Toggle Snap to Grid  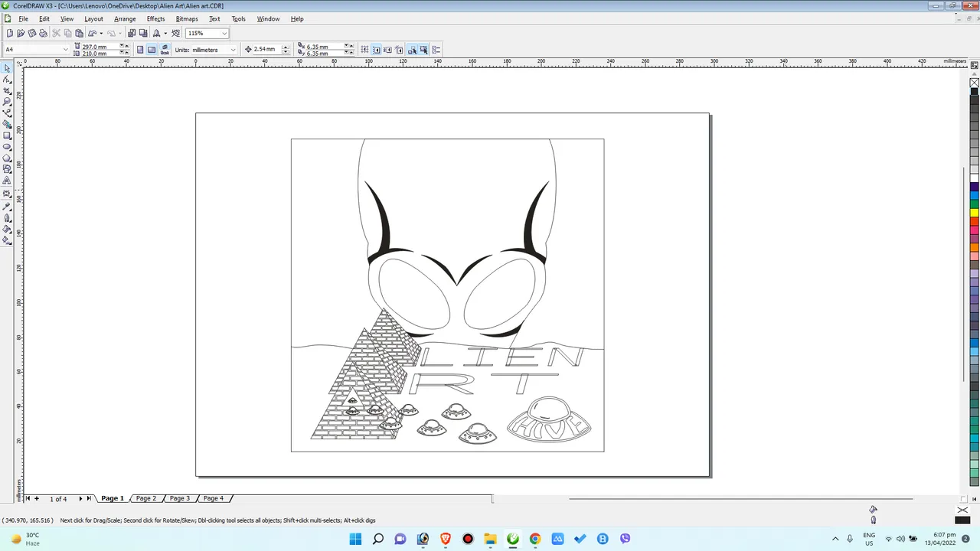point(364,50)
